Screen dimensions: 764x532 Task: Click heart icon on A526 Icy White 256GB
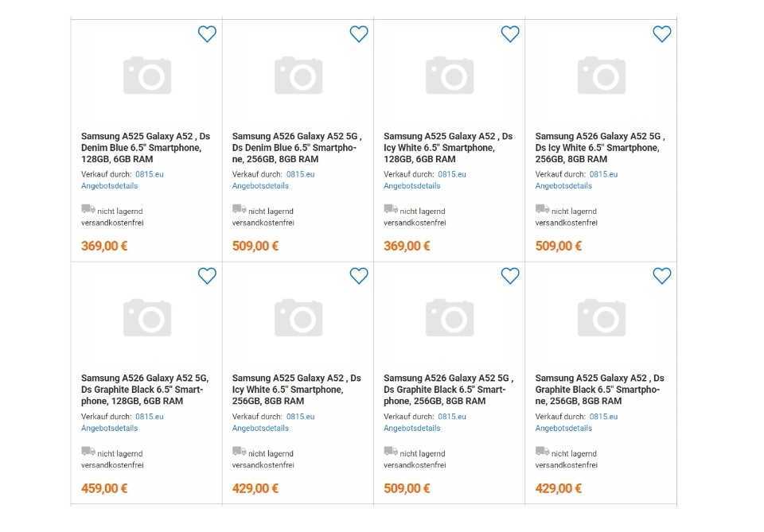click(x=661, y=34)
